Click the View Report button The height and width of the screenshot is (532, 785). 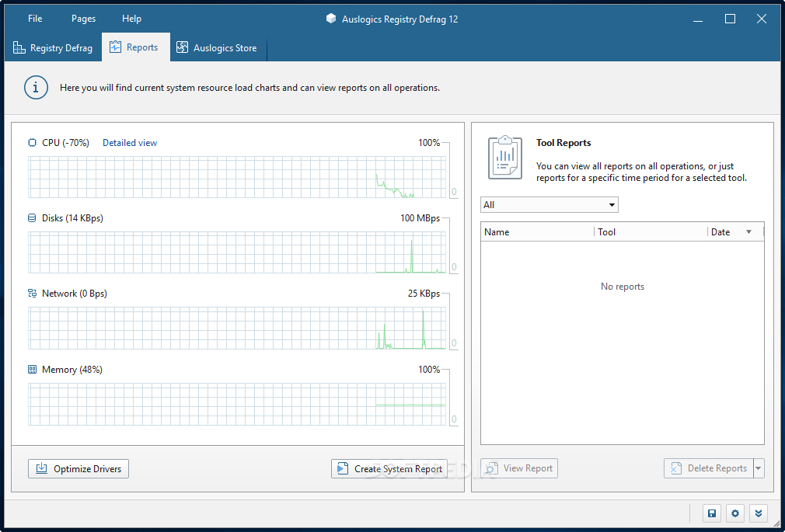[x=518, y=468]
